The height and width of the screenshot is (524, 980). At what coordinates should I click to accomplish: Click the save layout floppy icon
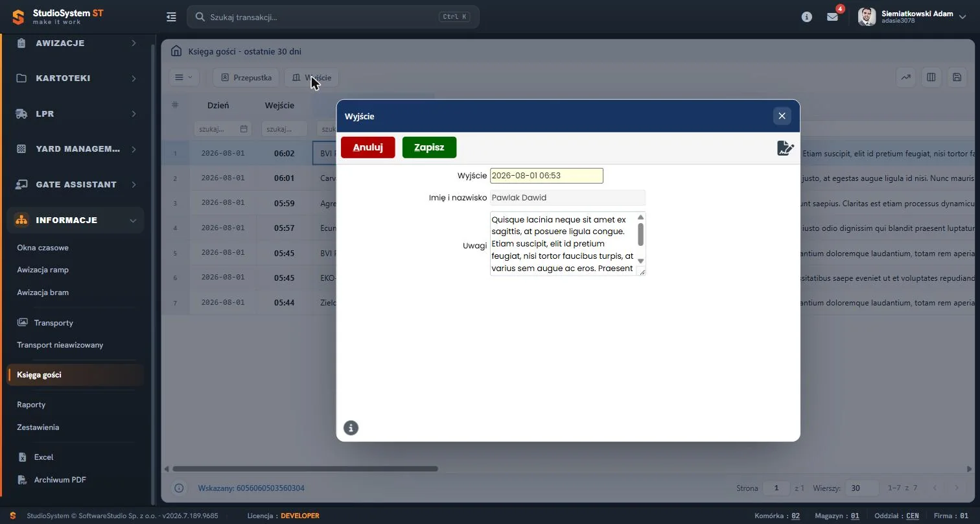tap(957, 77)
